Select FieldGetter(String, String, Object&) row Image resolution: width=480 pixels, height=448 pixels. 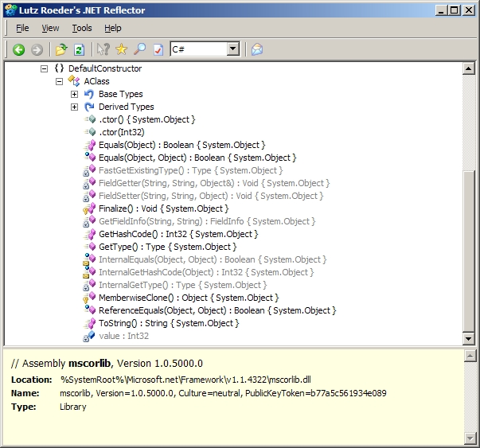click(214, 183)
